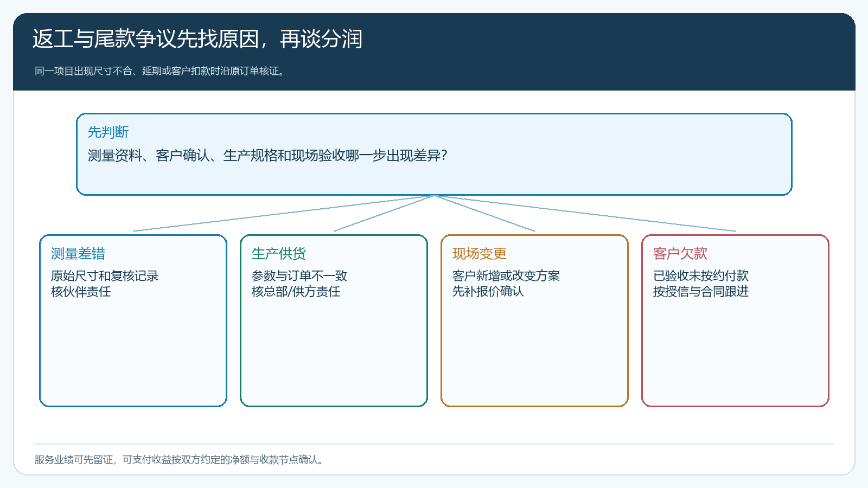The height and width of the screenshot is (488, 868).
Task: Click the slide title 返工与尾款争议先找原因，再谈分润
Action: (197, 39)
